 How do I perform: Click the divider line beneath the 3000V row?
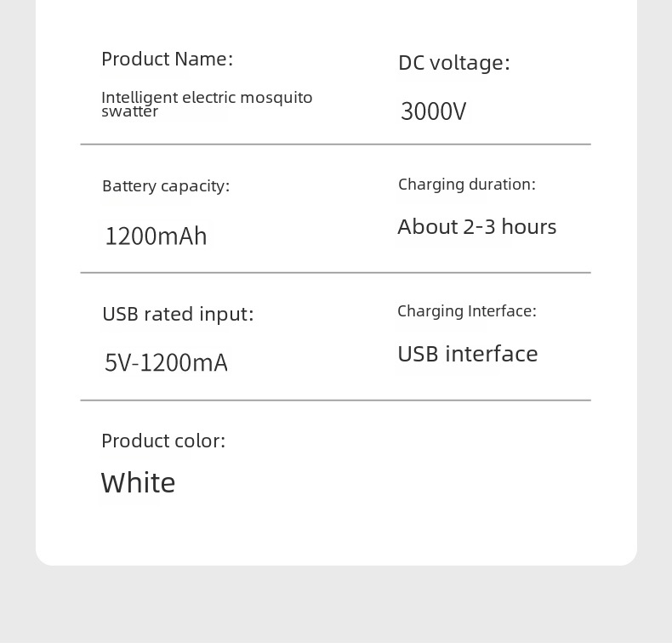(335, 145)
